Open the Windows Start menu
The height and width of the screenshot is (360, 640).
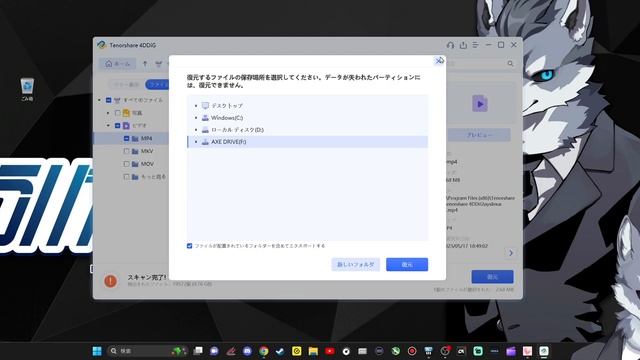[x=97, y=351]
